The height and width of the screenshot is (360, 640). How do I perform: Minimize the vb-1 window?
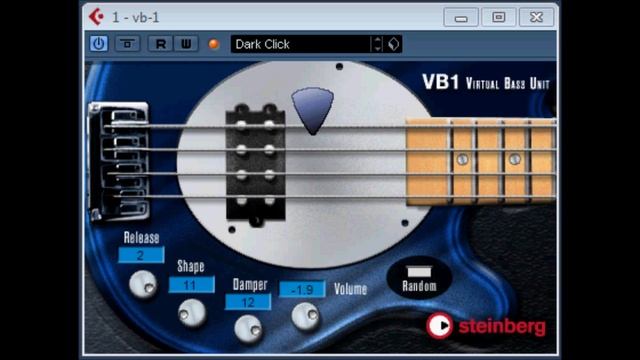[461, 18]
